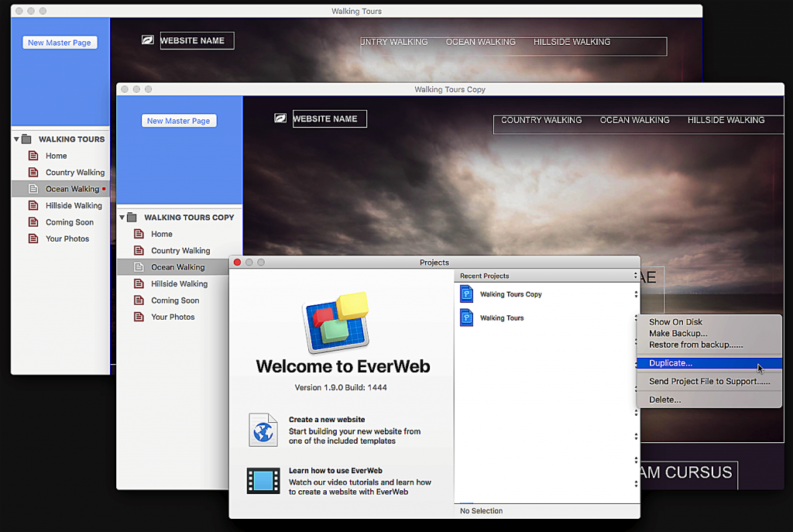793x532 pixels.
Task: Click Coming Soon page icon in Walking Tours sidebar
Action: point(33,222)
